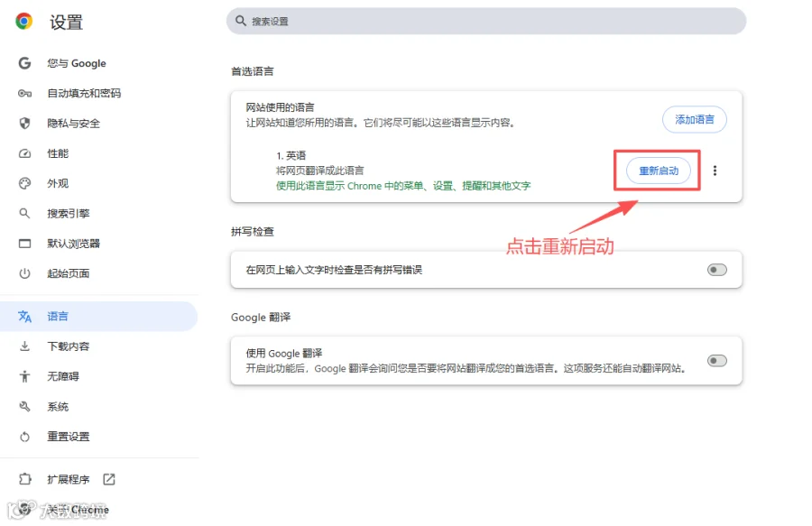Click the reset icon for 重置设置

click(x=24, y=437)
